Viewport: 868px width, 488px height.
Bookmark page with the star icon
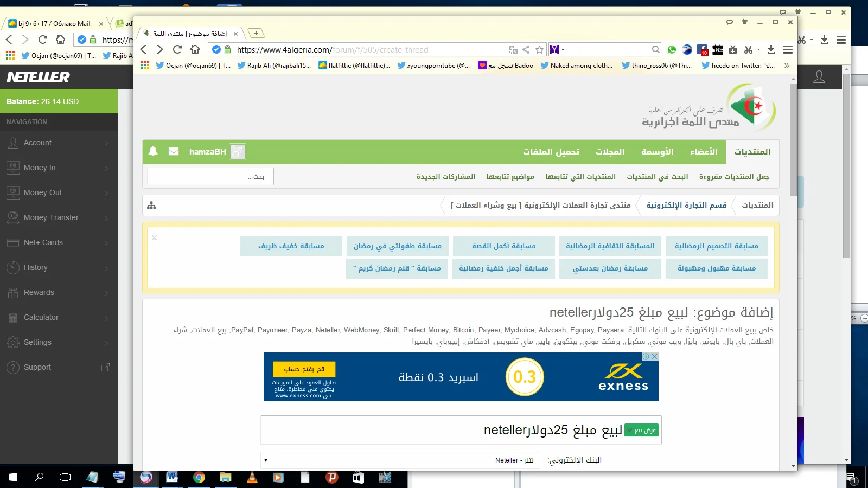(x=539, y=50)
